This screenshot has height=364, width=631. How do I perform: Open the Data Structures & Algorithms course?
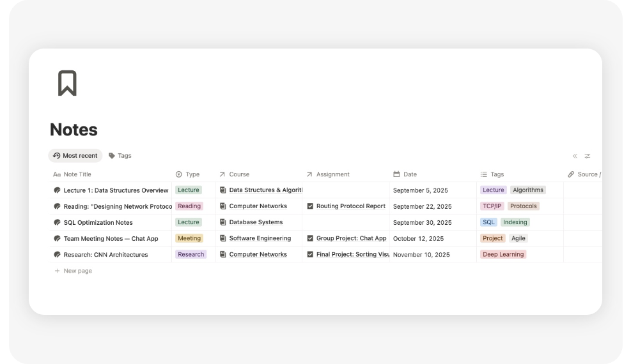(265, 190)
